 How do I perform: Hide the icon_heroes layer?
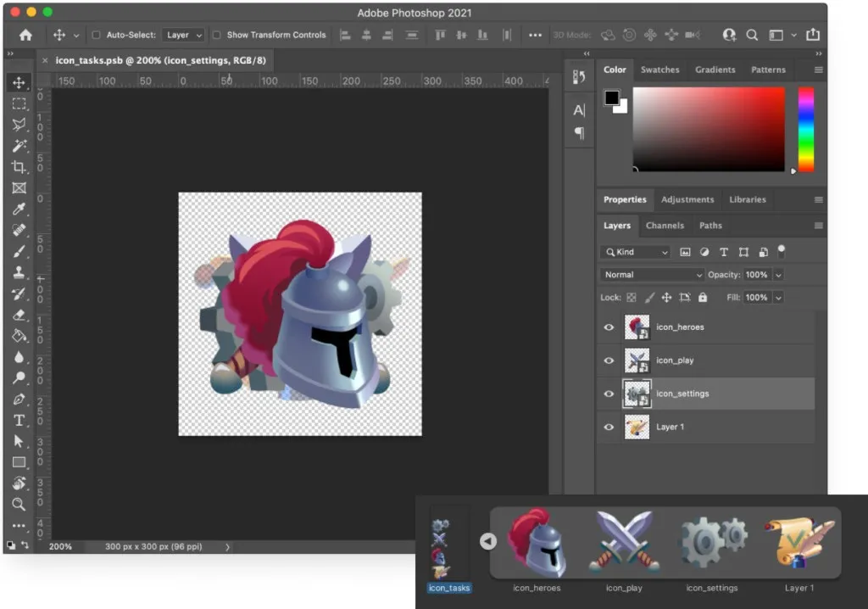point(609,327)
